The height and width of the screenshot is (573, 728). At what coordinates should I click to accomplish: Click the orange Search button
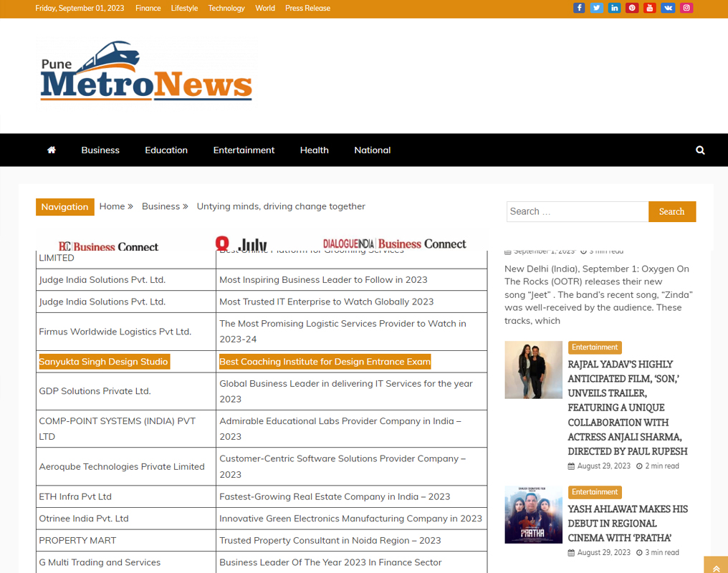[x=672, y=211]
